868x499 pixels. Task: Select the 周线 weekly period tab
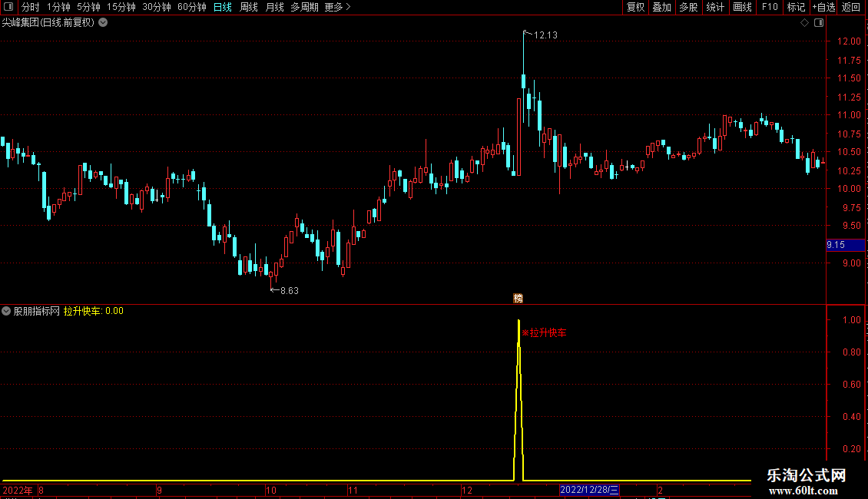tap(249, 7)
